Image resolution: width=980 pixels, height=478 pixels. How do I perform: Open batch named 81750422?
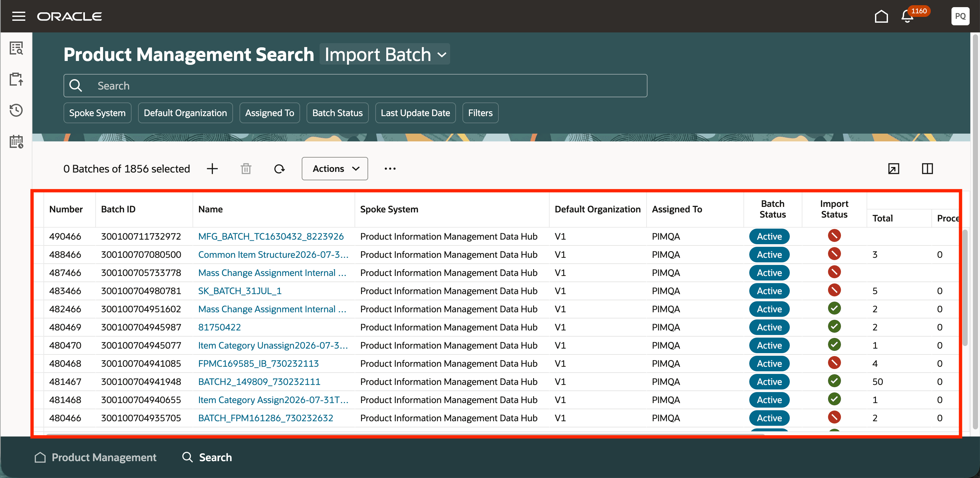click(219, 327)
